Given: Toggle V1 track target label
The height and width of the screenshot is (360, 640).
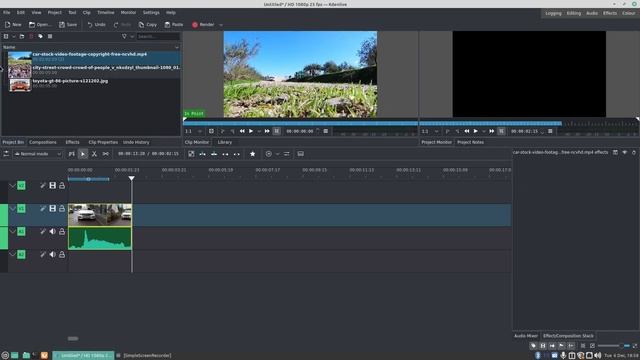Looking at the screenshot, I should tap(21, 209).
